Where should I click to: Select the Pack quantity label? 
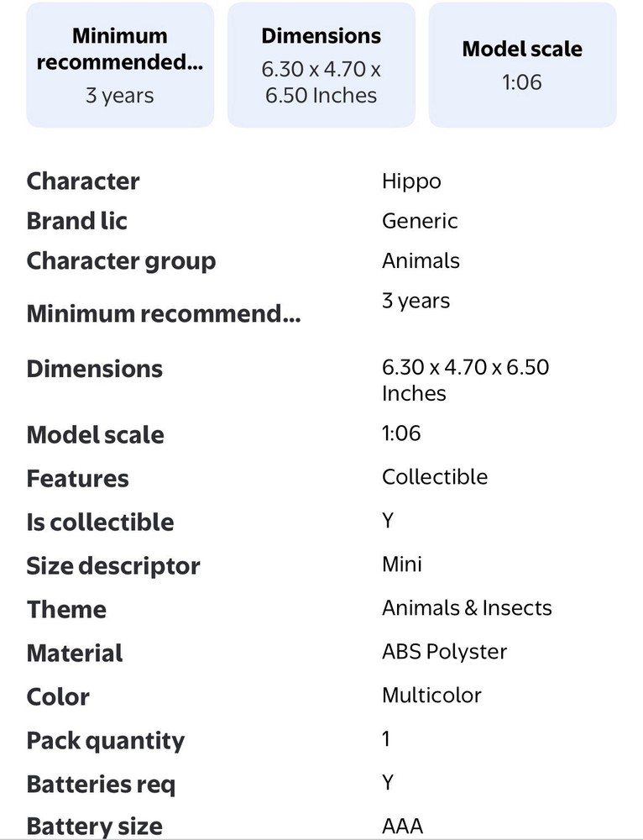pyautogui.click(x=106, y=741)
